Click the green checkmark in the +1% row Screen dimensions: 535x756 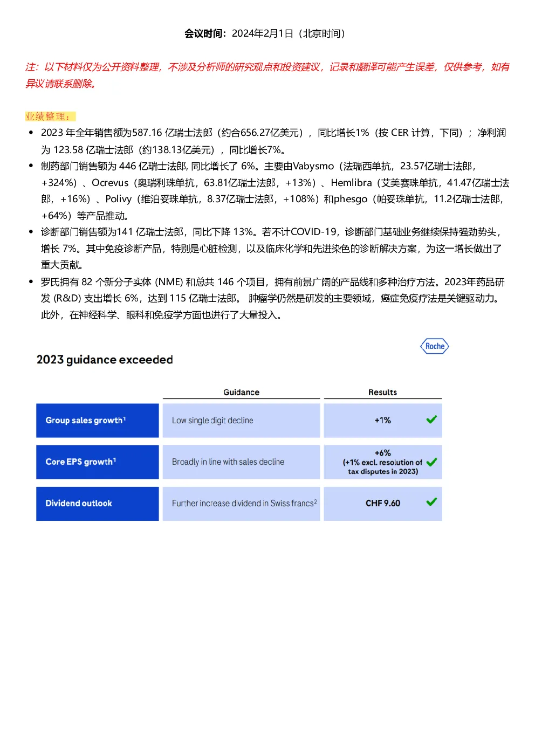(431, 420)
